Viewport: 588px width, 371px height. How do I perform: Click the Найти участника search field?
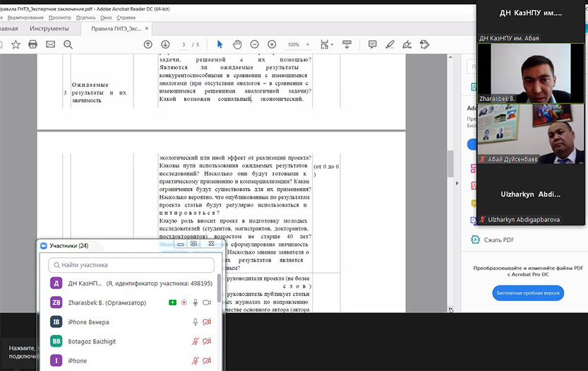coord(131,265)
